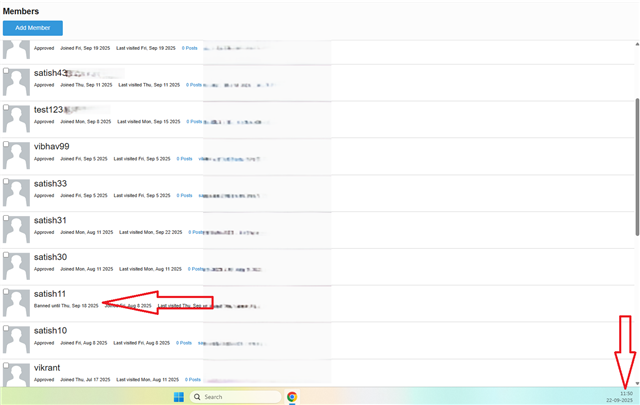This screenshot has width=640, height=405.
Task: Open the satish10 member profile name
Action: [50, 331]
